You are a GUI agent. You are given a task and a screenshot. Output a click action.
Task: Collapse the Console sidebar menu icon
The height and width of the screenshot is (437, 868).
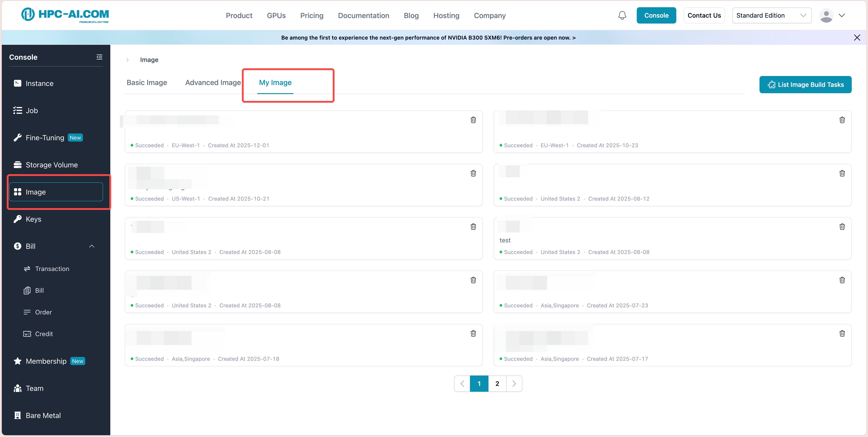(99, 57)
